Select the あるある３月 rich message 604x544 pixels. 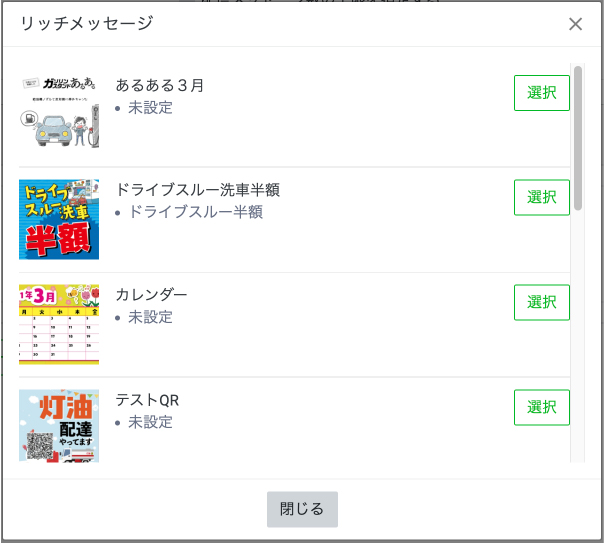541,93
